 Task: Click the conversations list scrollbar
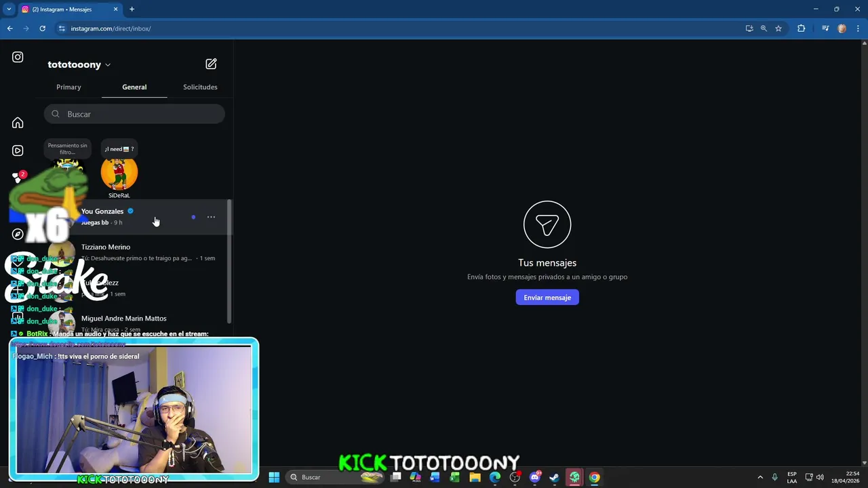tap(229, 261)
